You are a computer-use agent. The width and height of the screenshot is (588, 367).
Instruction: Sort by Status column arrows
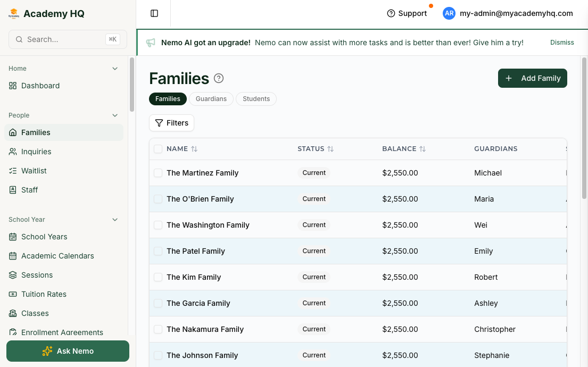pyautogui.click(x=330, y=149)
